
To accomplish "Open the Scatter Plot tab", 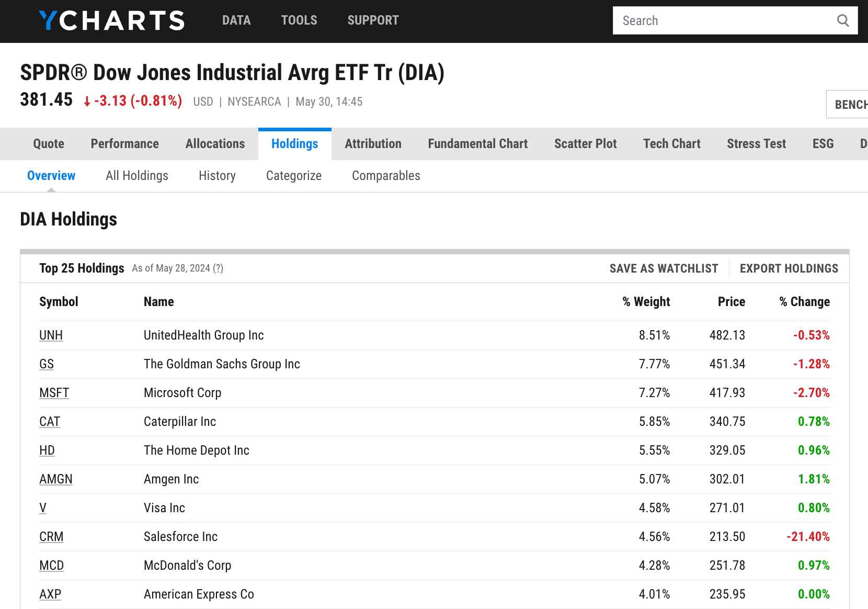I will 586,144.
